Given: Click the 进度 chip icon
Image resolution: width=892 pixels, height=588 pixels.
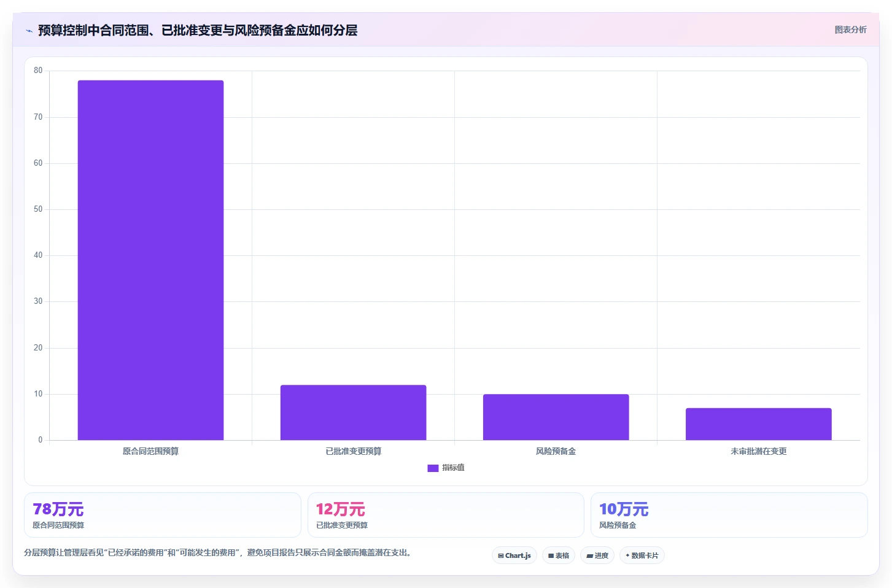Looking at the screenshot, I should tap(589, 555).
